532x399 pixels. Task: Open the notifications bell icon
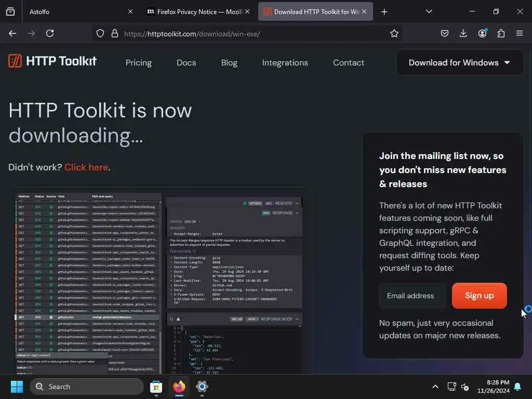pos(518,387)
